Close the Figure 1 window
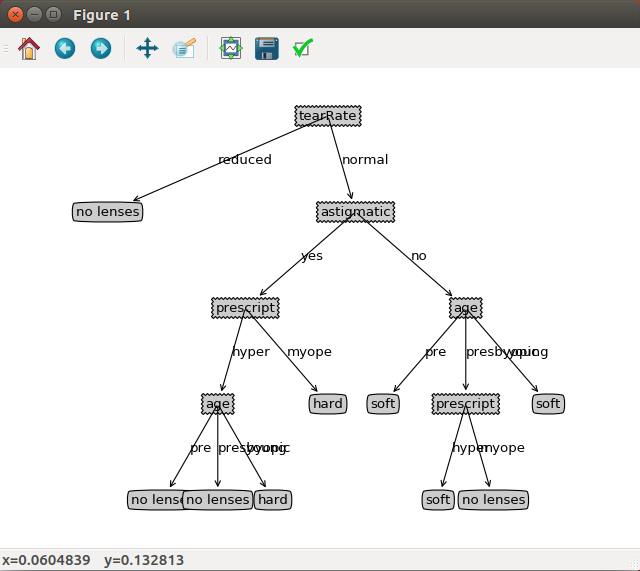The height and width of the screenshot is (571, 640). click(x=15, y=15)
